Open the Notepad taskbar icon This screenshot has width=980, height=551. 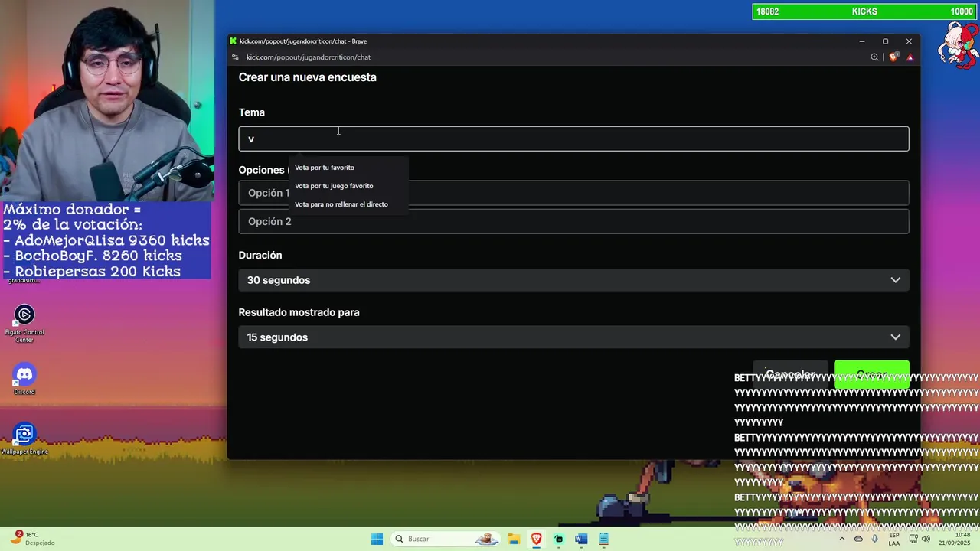pyautogui.click(x=603, y=539)
